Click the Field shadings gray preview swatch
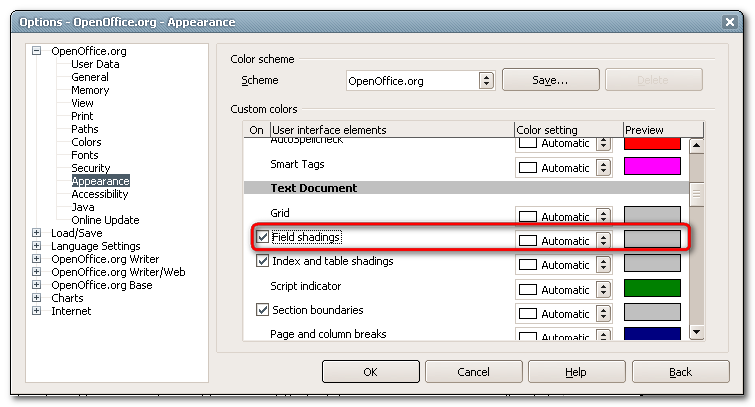 652,239
